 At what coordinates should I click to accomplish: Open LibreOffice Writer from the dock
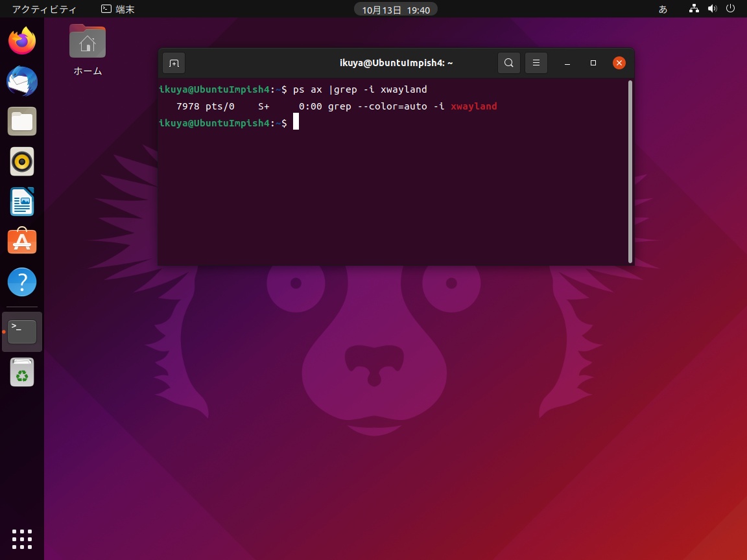point(22,202)
